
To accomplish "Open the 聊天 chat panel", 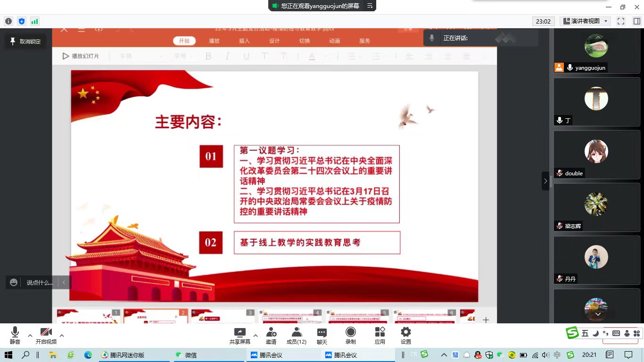I will pyautogui.click(x=322, y=336).
